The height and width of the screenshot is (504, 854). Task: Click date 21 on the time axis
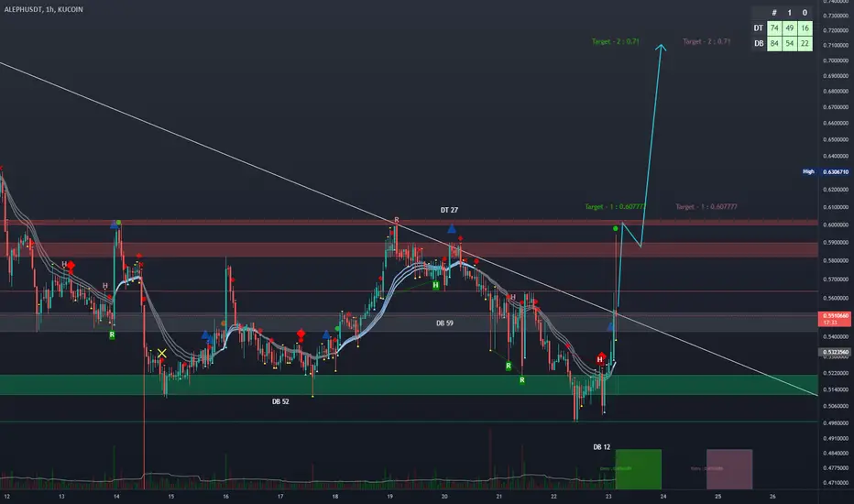pos(498,497)
